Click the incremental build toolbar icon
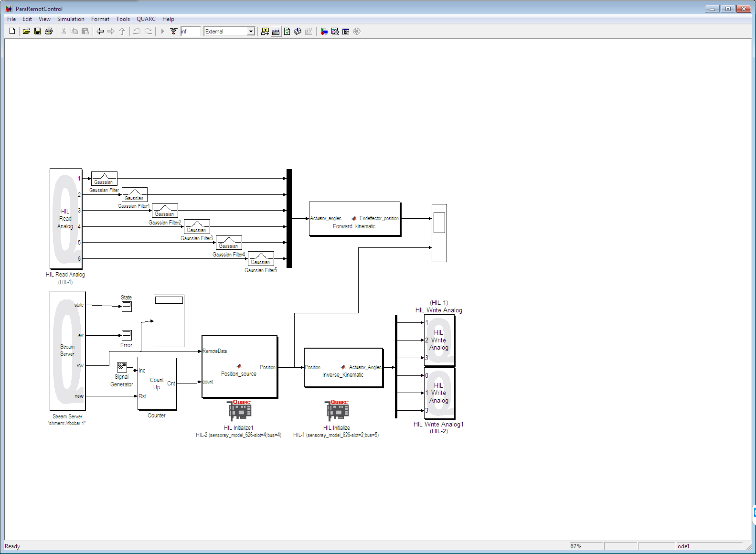Image resolution: width=756 pixels, height=554 pixels. (x=276, y=32)
